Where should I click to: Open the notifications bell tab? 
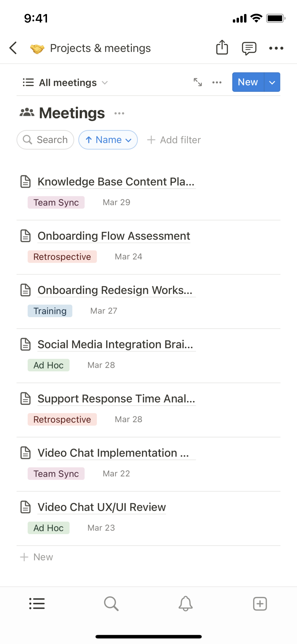point(186,604)
